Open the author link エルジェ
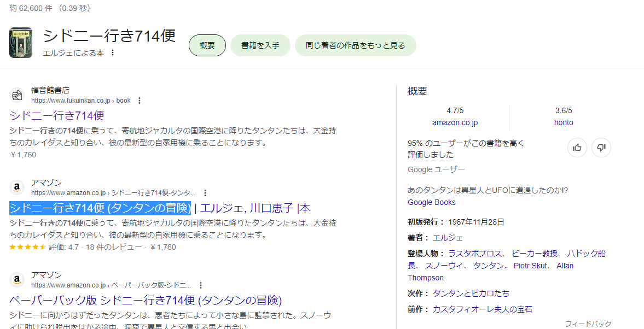The height and width of the screenshot is (329, 644). pos(448,238)
